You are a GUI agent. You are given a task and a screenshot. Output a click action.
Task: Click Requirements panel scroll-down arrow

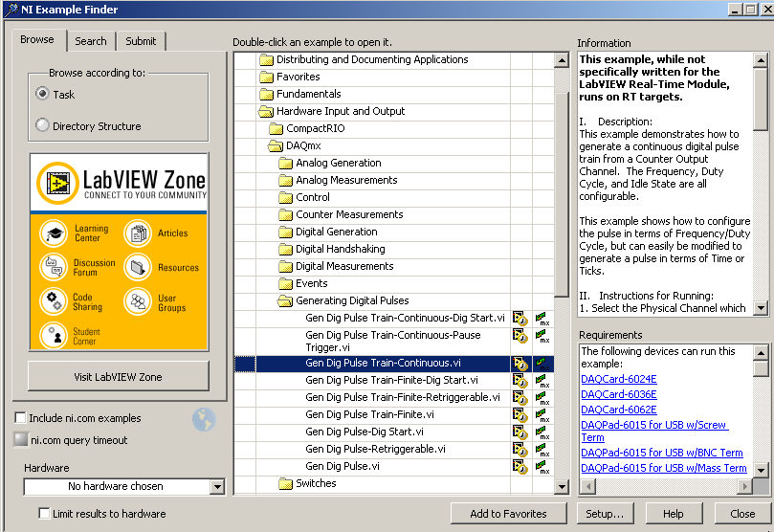point(761,470)
